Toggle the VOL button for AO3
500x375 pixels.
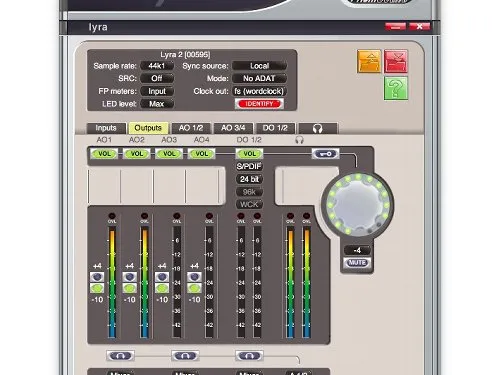click(x=169, y=154)
